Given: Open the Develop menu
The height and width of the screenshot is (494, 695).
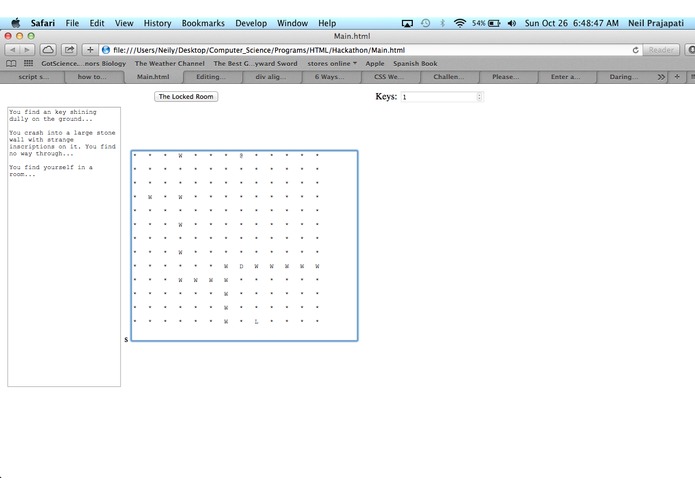Looking at the screenshot, I should 251,23.
